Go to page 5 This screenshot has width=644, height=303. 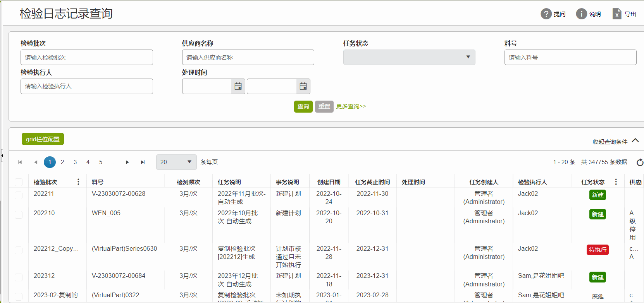(101, 162)
